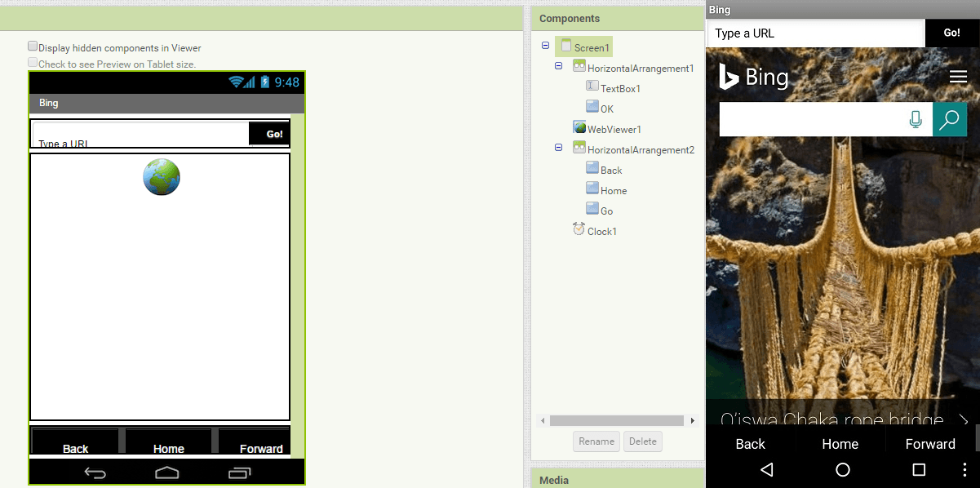The image size is (980, 488).
Task: Tap the image caption arrow next to Q'iswa Chaka
Action: pyautogui.click(x=964, y=420)
